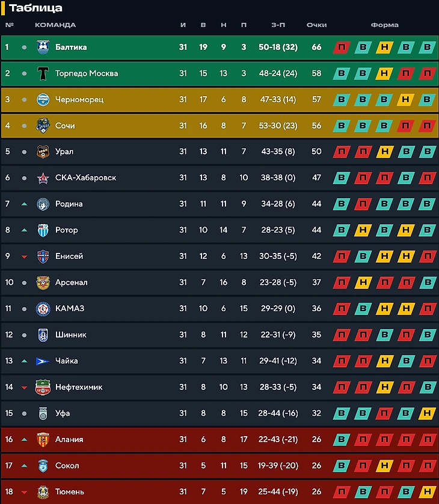The height and width of the screenshot is (504, 439).
Task: Click the Сочи team logo
Action: (43, 126)
